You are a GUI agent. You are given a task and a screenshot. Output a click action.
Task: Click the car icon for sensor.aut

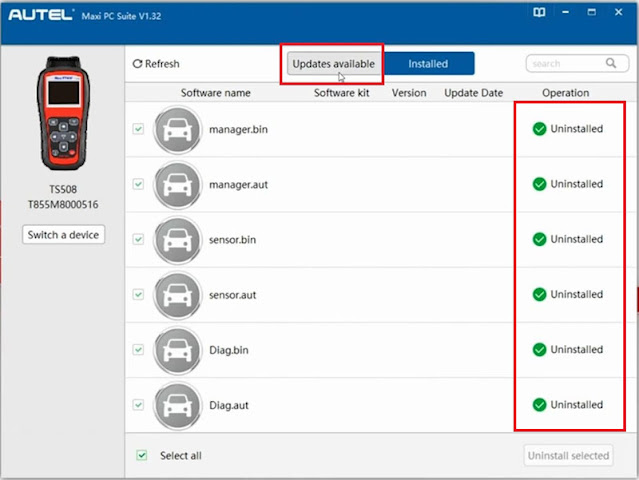(177, 295)
